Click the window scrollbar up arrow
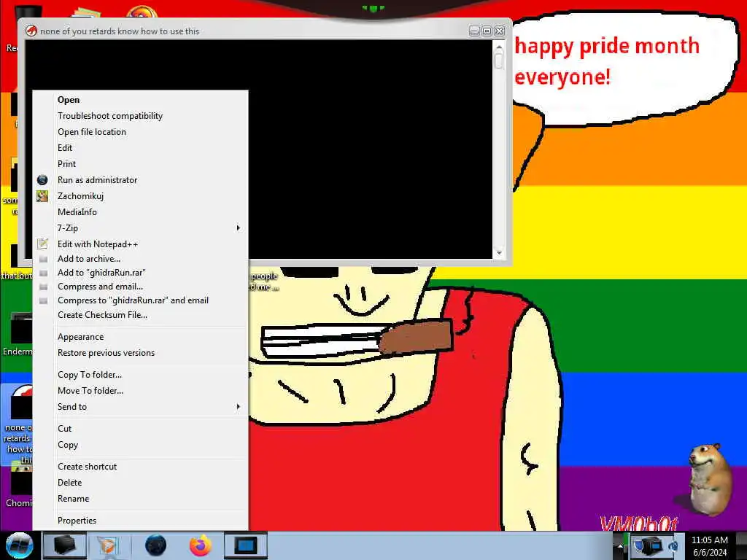This screenshot has height=560, width=747. pos(499,47)
